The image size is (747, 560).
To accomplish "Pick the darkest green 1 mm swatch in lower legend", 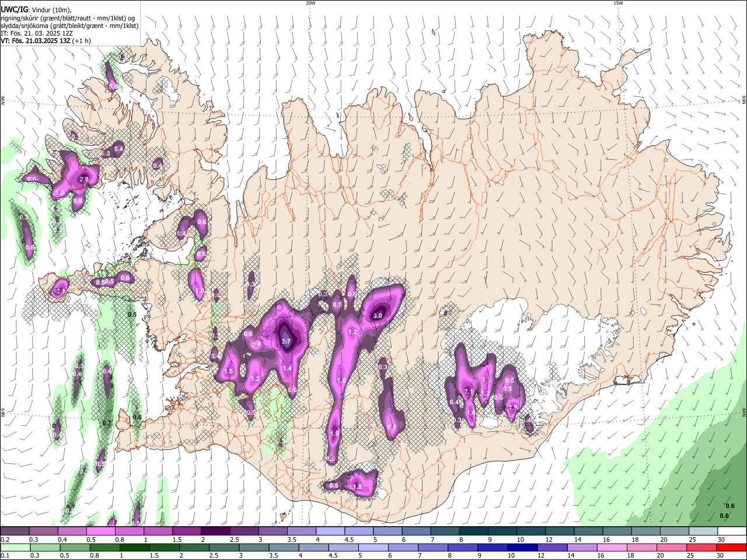I will pyautogui.click(x=135, y=548).
